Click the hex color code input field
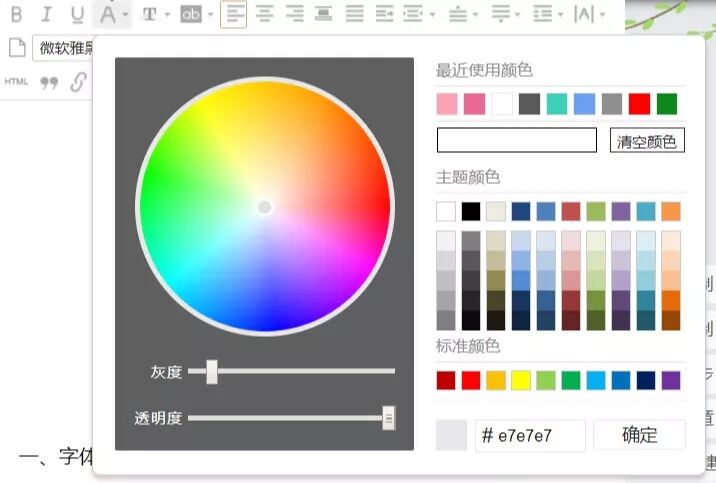 click(529, 436)
